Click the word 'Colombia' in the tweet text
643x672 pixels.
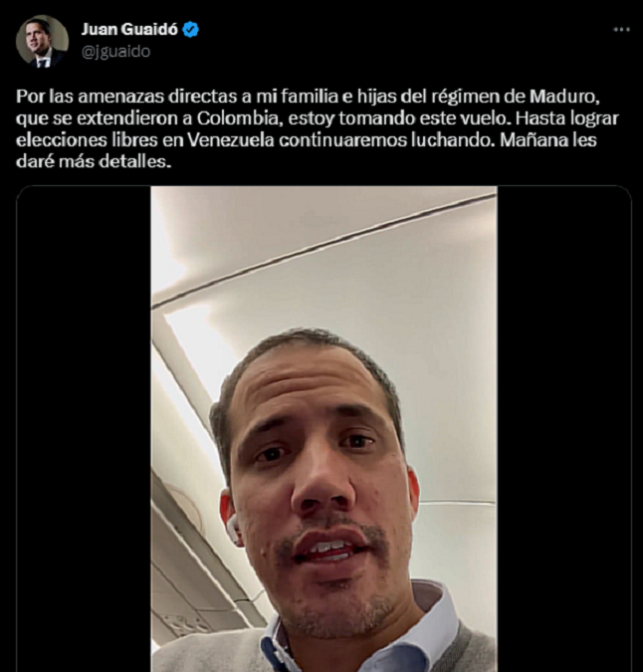click(240, 118)
